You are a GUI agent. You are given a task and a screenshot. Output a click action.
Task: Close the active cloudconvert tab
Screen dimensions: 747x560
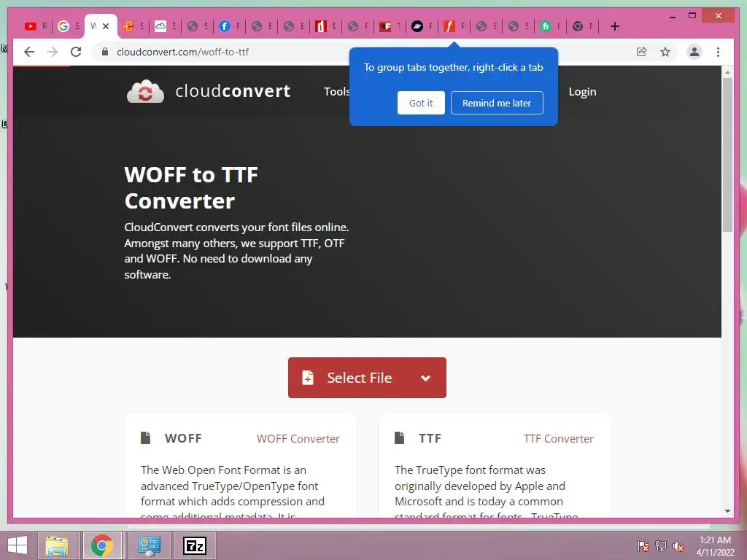pos(106,26)
